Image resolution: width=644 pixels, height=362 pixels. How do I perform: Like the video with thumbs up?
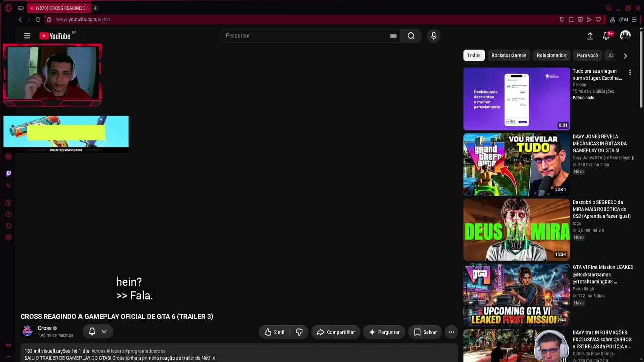(275, 332)
